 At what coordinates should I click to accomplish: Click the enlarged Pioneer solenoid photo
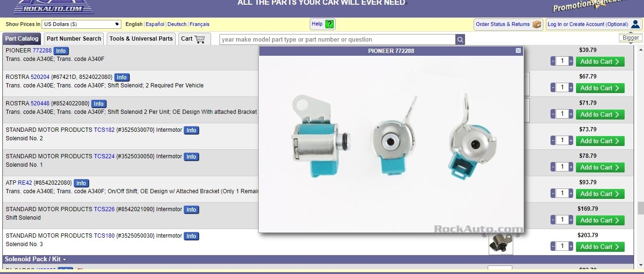(x=391, y=144)
